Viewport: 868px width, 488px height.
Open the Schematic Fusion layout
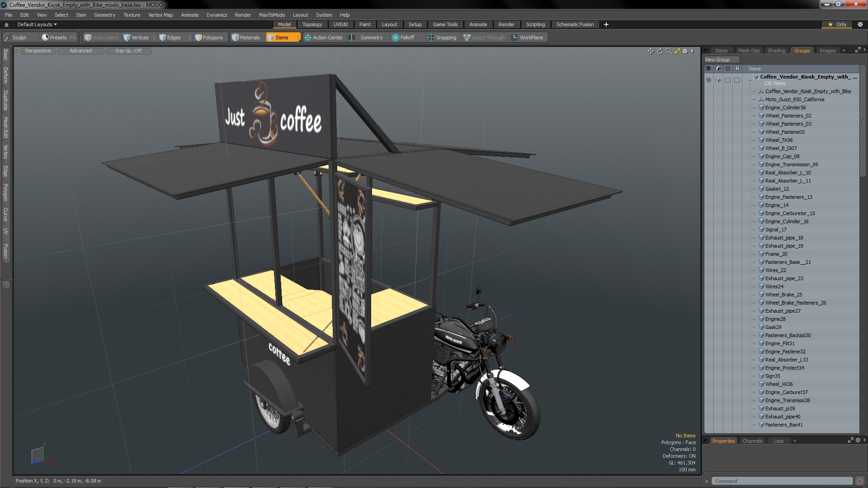pos(575,25)
